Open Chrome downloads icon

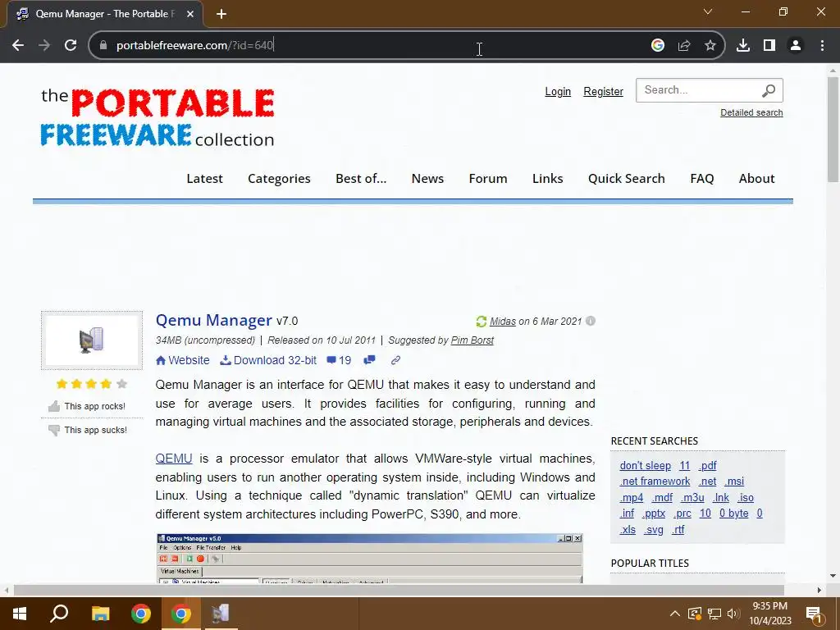click(x=743, y=46)
